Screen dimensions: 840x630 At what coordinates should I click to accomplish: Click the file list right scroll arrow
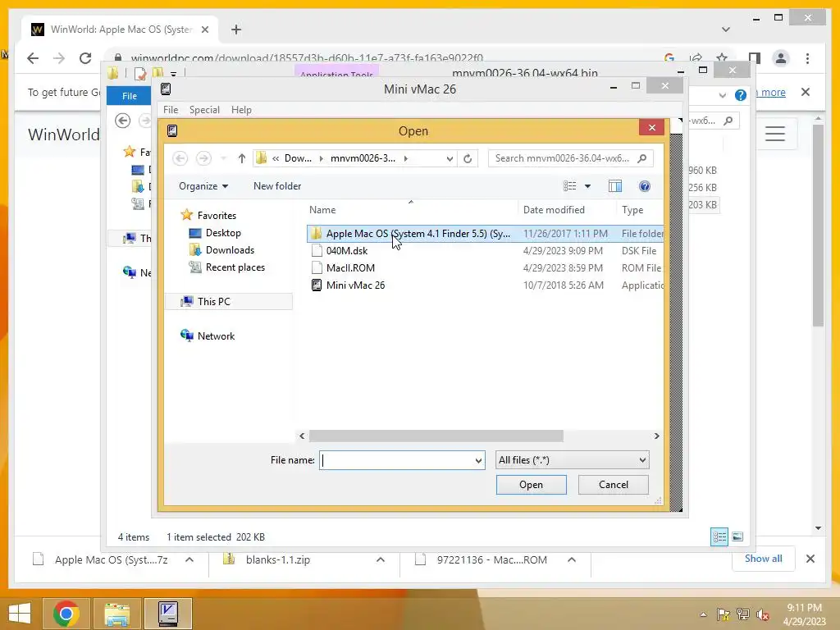click(657, 436)
